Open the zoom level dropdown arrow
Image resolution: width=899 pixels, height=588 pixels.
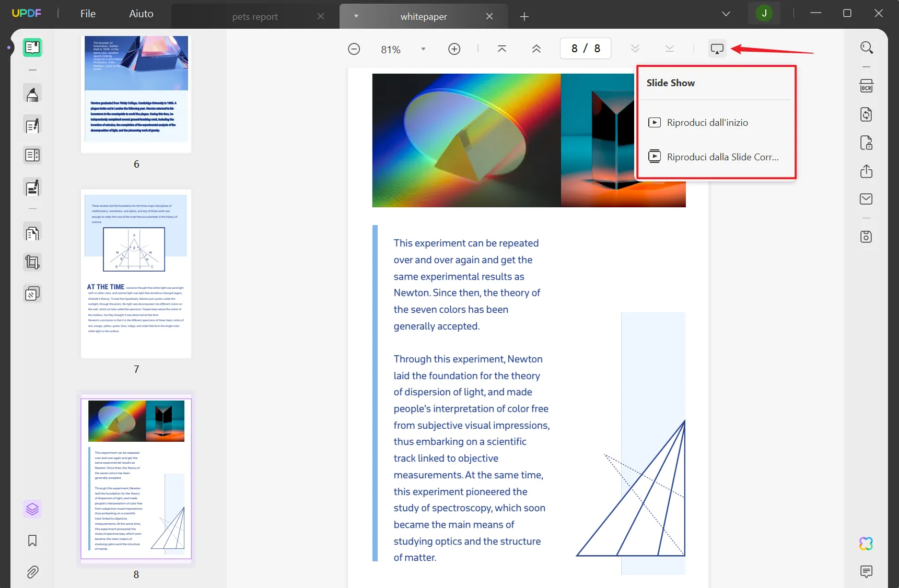[423, 49]
